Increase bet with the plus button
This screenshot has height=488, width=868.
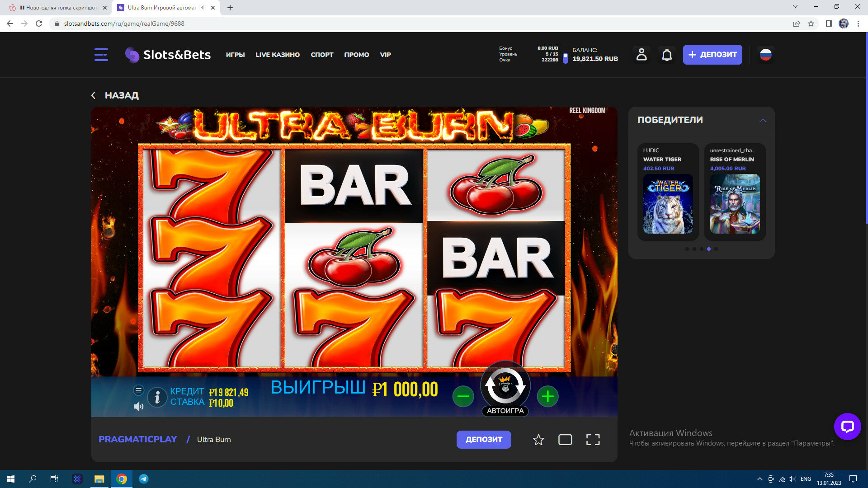(x=547, y=397)
